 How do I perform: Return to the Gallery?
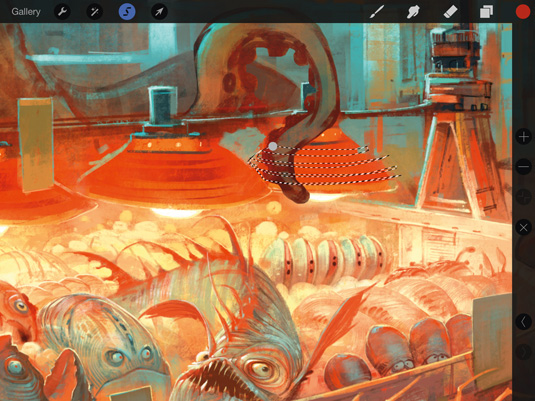pos(26,12)
